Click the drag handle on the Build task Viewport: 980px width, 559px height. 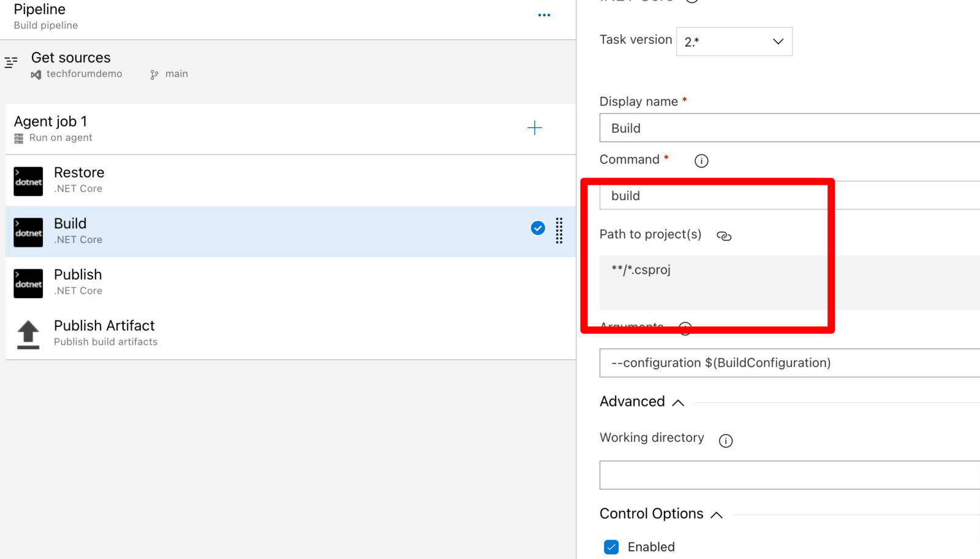click(x=559, y=230)
